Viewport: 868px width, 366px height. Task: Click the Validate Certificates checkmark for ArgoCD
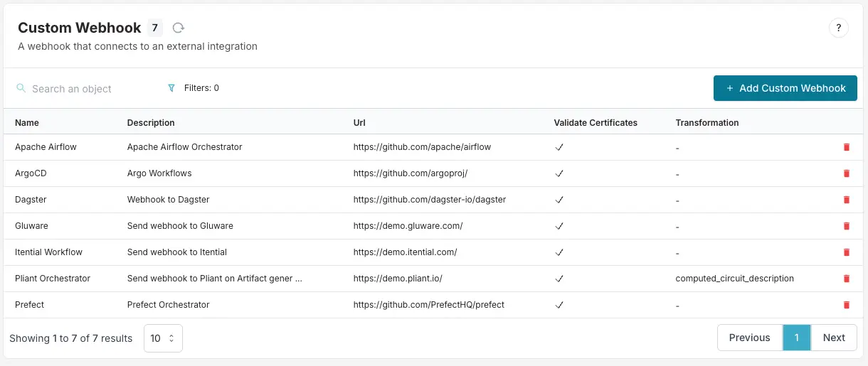coord(559,173)
